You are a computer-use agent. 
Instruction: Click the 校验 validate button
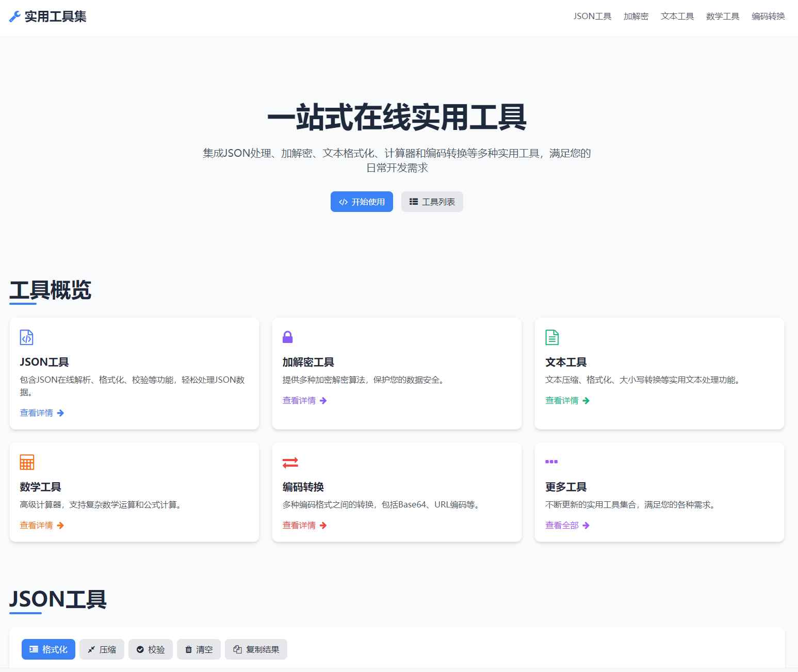click(x=150, y=649)
